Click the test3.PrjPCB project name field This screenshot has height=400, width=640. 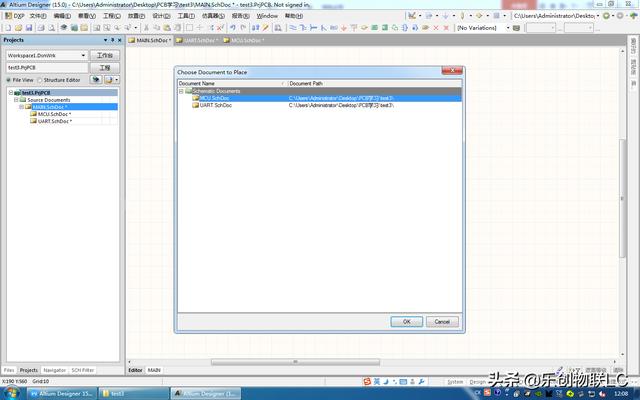pos(47,67)
